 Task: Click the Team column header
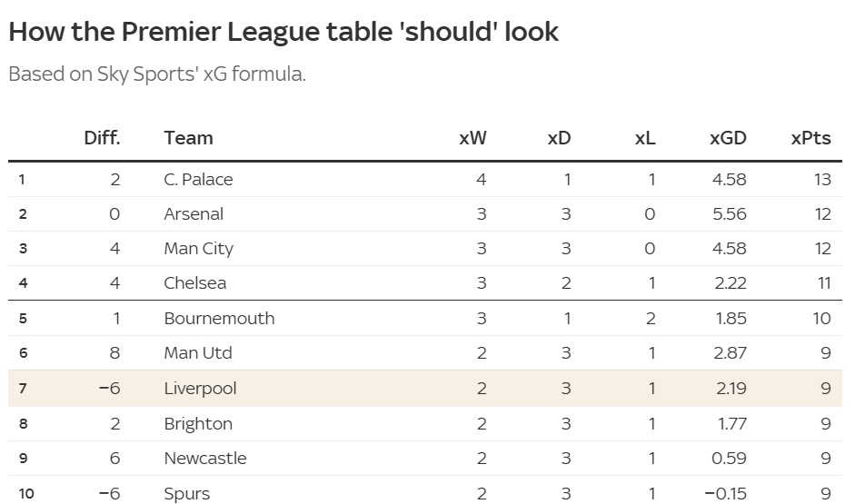pyautogui.click(x=188, y=138)
